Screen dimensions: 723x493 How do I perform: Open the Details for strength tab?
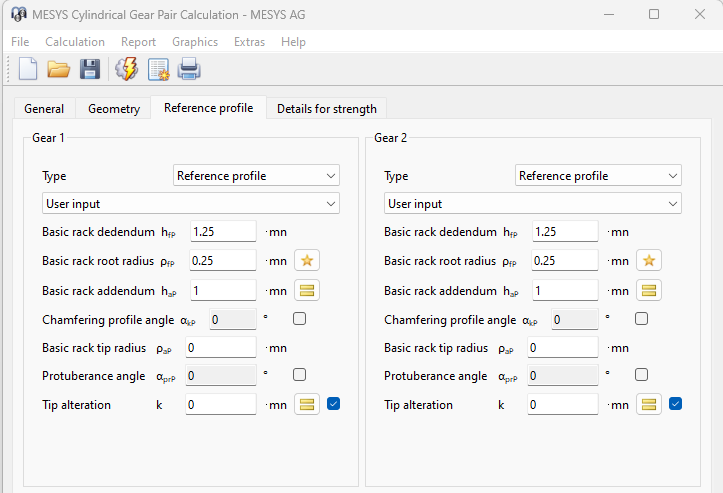pyautogui.click(x=326, y=109)
